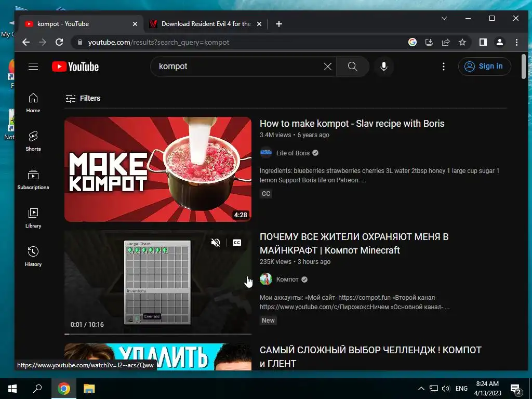This screenshot has height=399, width=532.
Task: Reload the YouTube page
Action: coord(59,42)
